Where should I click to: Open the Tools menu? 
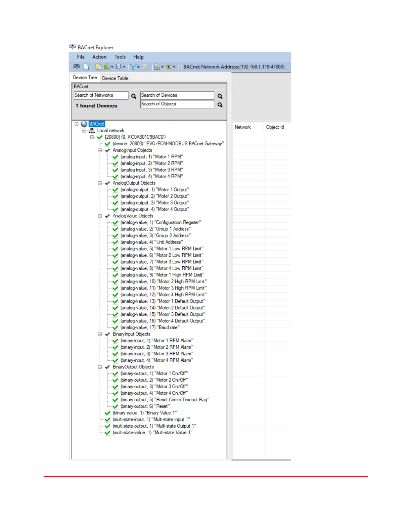120,57
